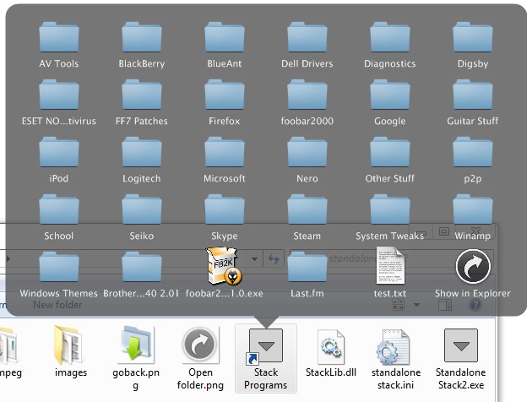Screen dimensions: 532x402
Task: Select the goback.png file
Action: tap(136, 359)
